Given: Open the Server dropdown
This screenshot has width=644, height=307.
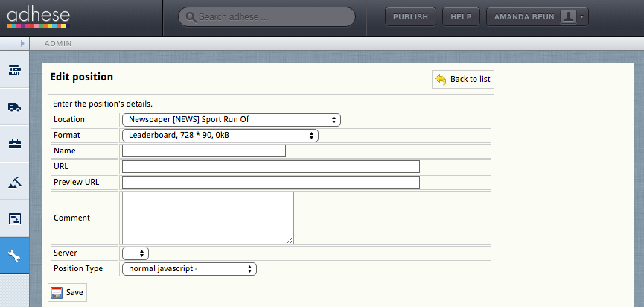Looking at the screenshot, I should (136, 253).
